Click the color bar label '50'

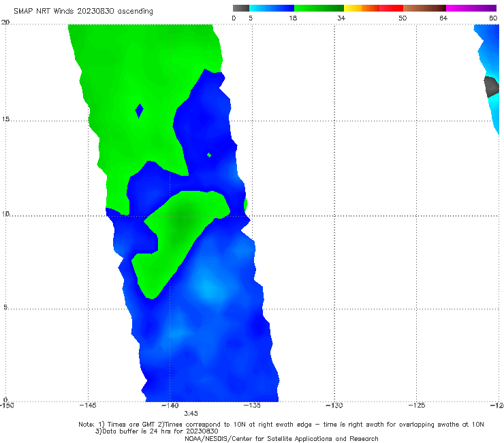pos(403,18)
